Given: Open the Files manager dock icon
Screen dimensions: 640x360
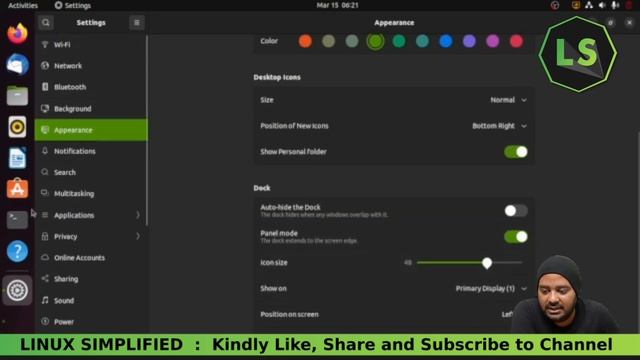Looking at the screenshot, I should (x=17, y=96).
